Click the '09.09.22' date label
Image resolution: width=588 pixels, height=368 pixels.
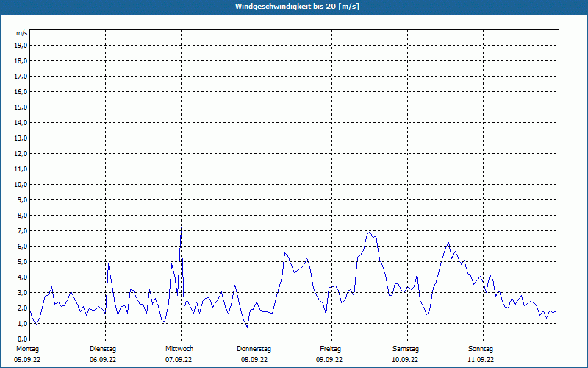point(329,360)
